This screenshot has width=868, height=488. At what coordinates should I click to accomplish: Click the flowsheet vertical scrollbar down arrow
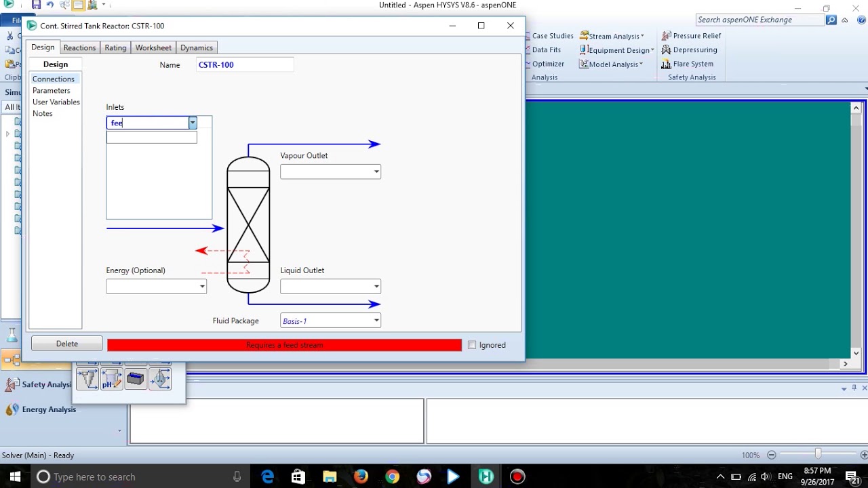pyautogui.click(x=856, y=353)
